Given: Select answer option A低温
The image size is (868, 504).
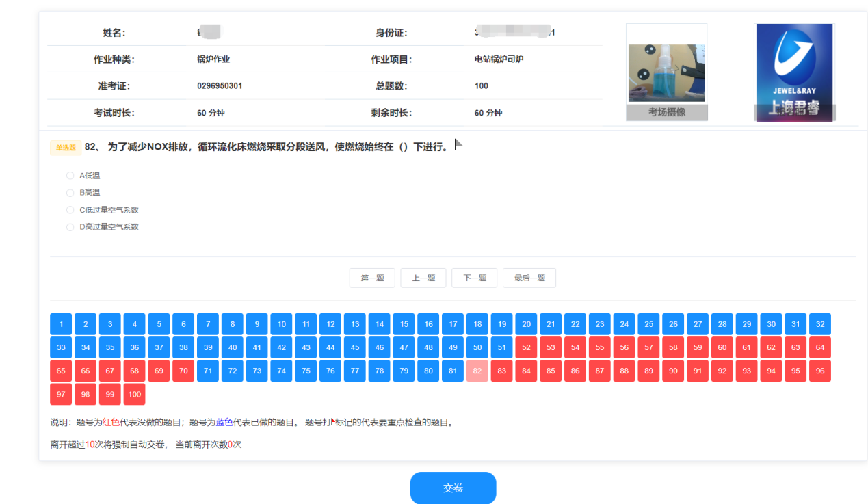Looking at the screenshot, I should pos(70,176).
